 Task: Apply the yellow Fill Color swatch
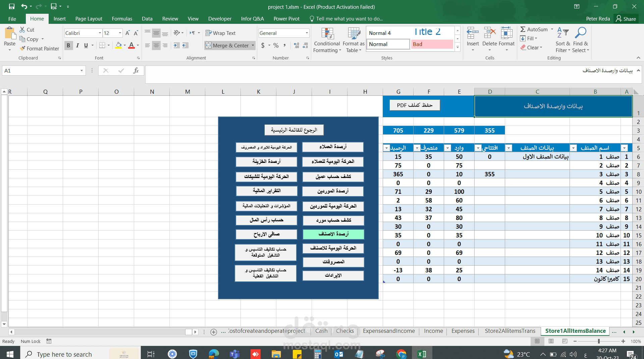tap(119, 45)
